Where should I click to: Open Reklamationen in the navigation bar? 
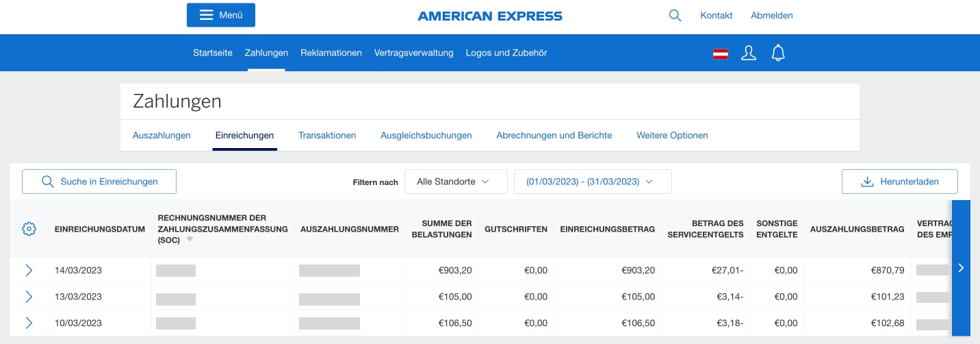click(x=331, y=53)
